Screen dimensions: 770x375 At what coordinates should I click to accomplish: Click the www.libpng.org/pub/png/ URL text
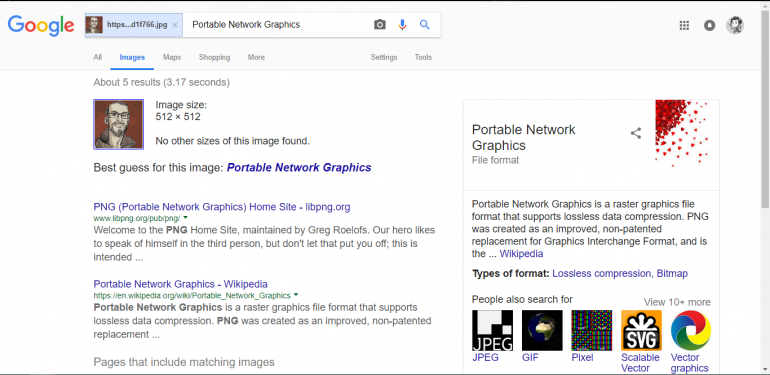pos(137,217)
